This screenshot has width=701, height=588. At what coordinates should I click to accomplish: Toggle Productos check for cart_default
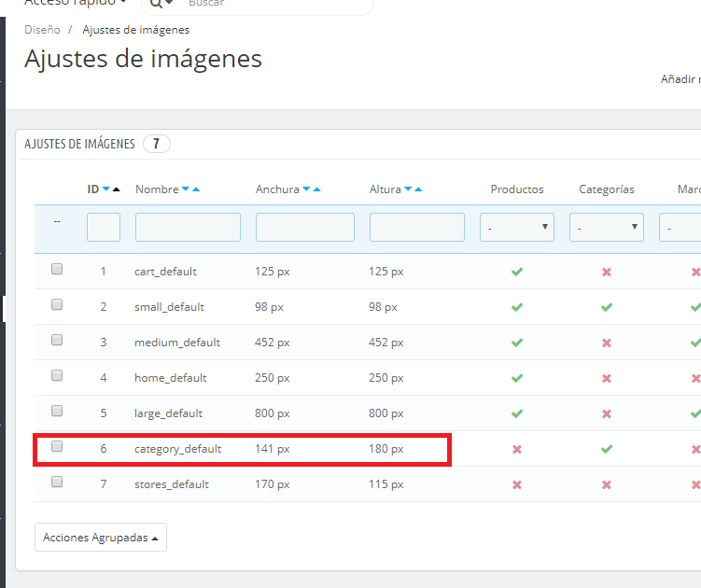tap(517, 272)
